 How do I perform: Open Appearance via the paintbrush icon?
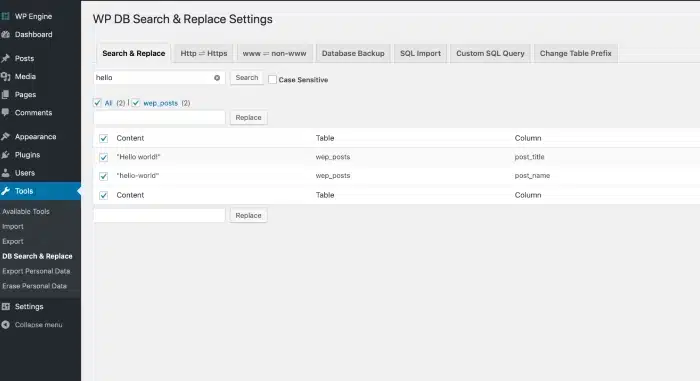[x=5, y=137]
